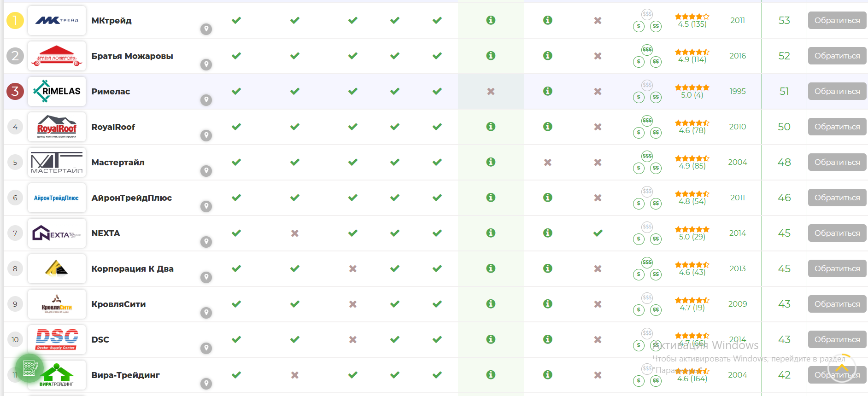Click the $$$ price icon in RoyalRoof row
The image size is (868, 396).
[x=647, y=121]
